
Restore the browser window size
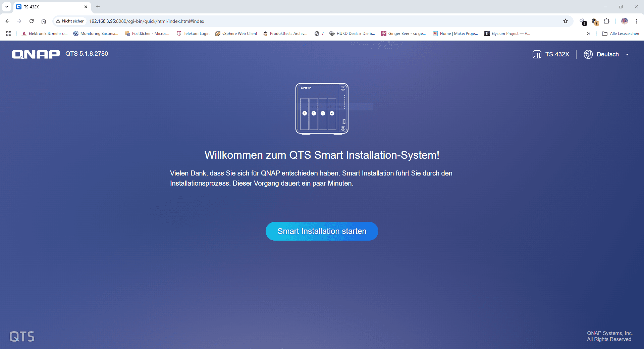(621, 7)
